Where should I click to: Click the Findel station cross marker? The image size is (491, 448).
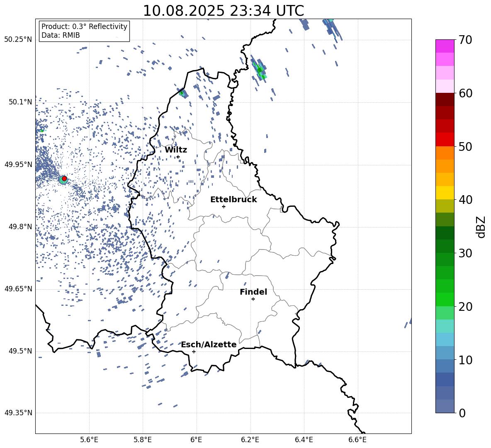coord(253,299)
